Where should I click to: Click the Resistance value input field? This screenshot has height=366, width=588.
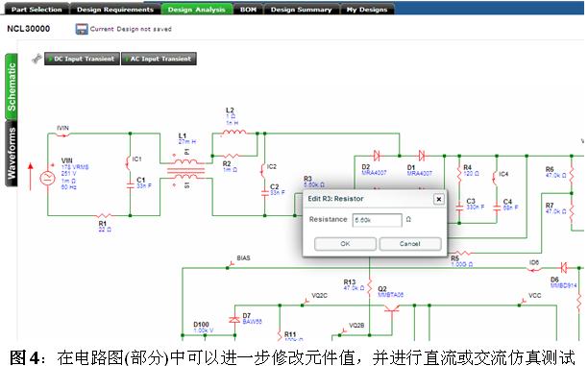click(377, 220)
